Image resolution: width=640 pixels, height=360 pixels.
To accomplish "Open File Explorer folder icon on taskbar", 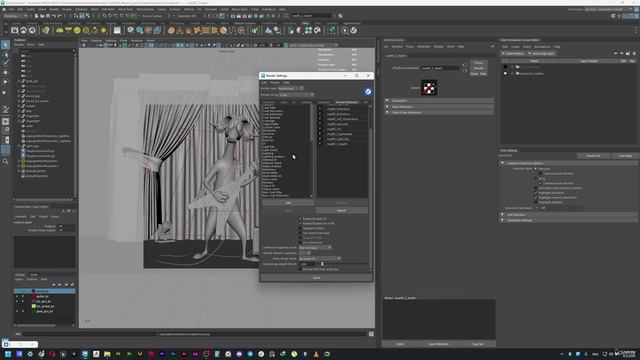I will click(x=107, y=354).
